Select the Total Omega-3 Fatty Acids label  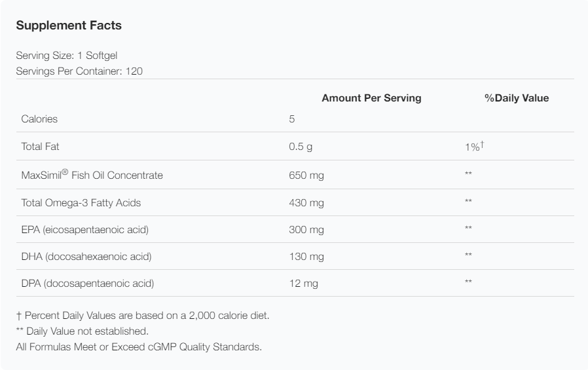(x=81, y=203)
